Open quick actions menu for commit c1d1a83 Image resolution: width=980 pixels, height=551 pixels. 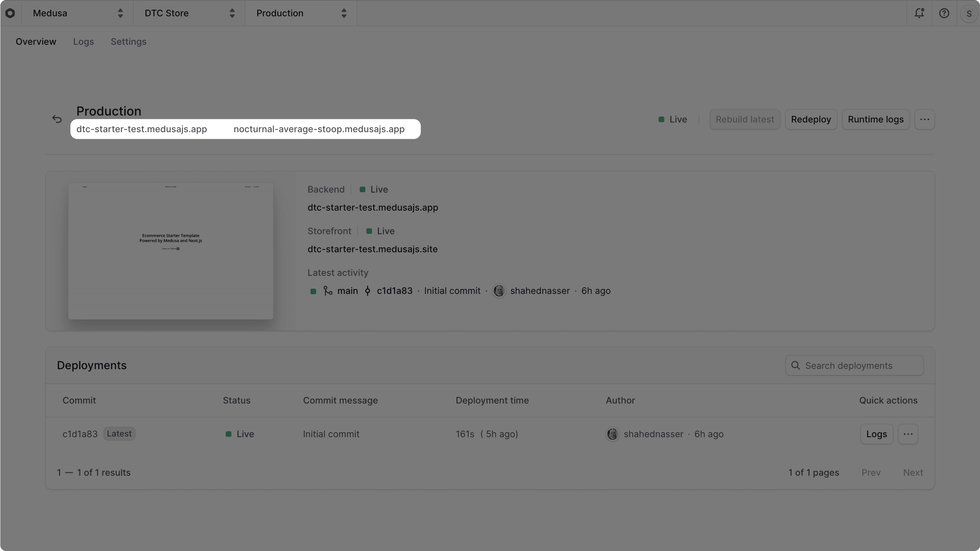coord(908,434)
